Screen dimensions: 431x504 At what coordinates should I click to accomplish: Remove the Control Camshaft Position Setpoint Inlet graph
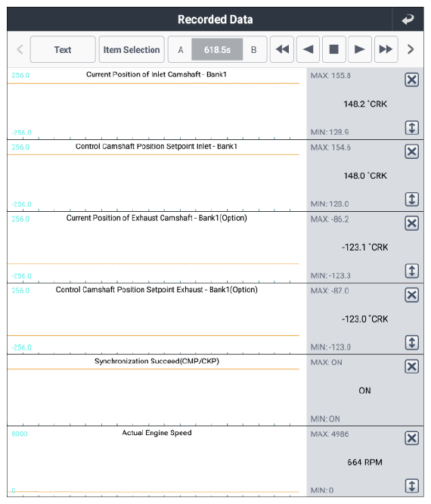(x=412, y=151)
